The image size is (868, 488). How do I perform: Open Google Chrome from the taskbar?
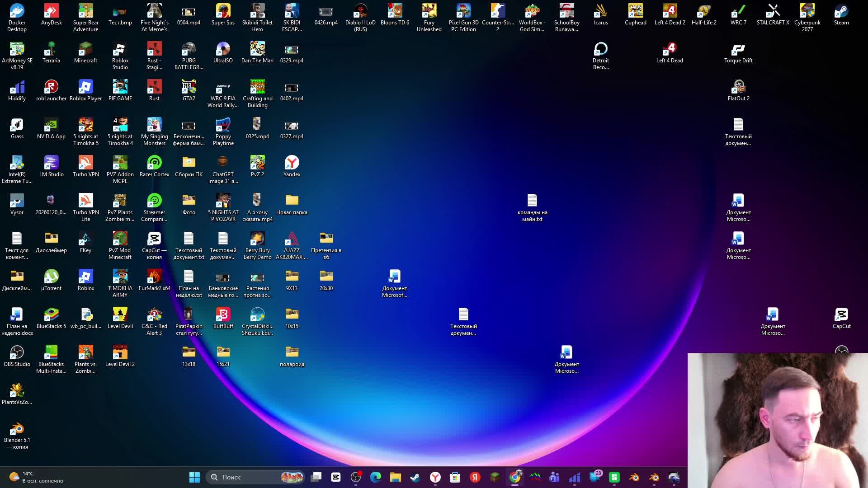point(515,477)
